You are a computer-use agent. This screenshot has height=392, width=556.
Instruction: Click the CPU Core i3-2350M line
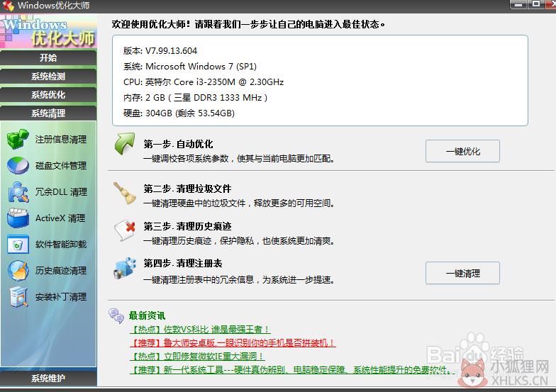(x=204, y=82)
